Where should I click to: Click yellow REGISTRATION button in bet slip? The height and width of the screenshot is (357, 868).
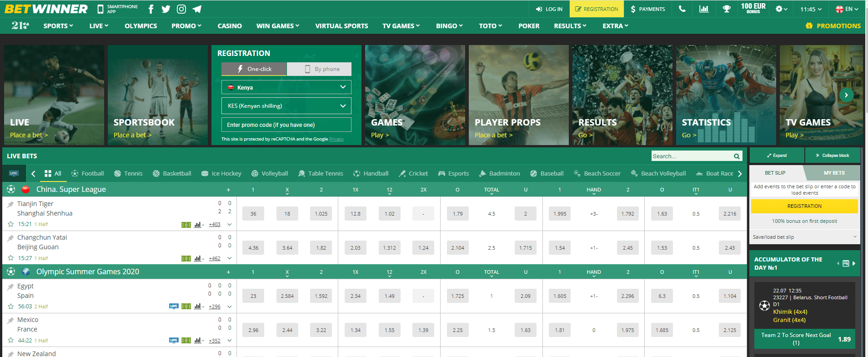click(804, 206)
